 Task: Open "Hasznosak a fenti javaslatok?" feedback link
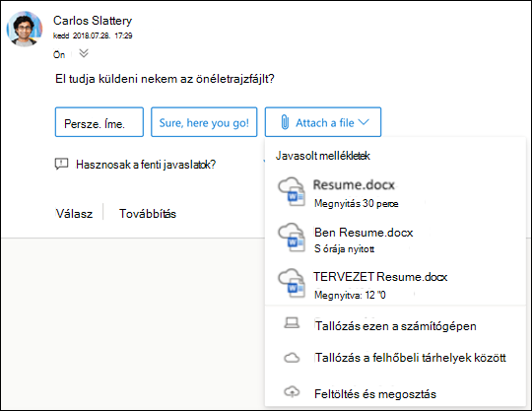tap(146, 165)
